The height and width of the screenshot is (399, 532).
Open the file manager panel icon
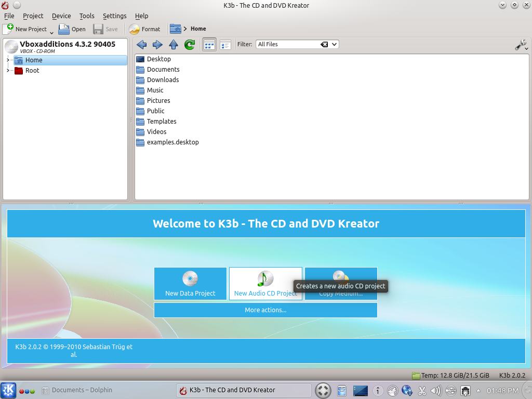[342, 391]
